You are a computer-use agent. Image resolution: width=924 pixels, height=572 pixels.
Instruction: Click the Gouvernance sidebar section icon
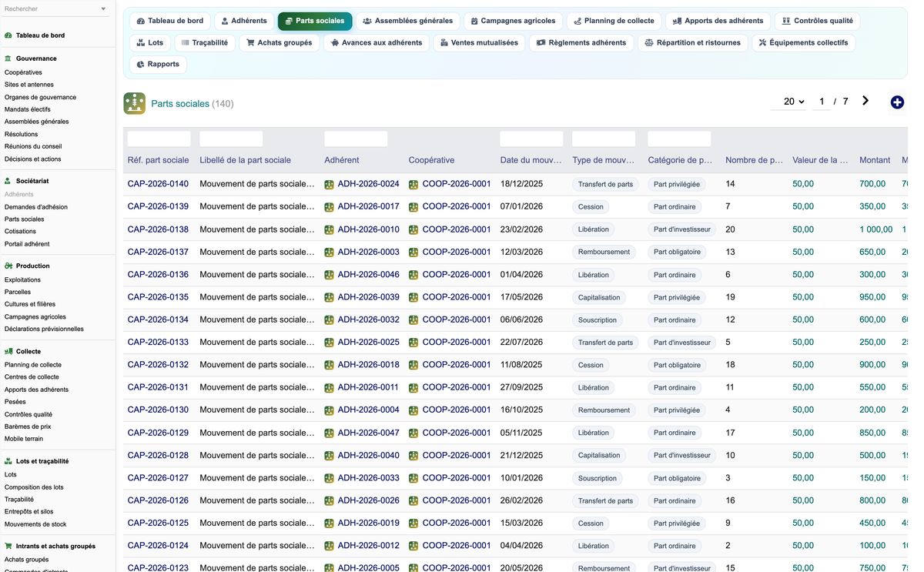click(8, 59)
